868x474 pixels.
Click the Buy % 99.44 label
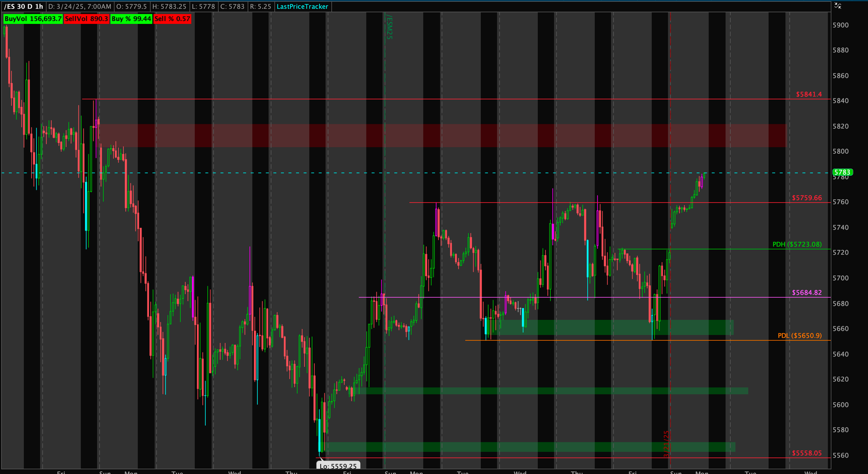pyautogui.click(x=131, y=19)
